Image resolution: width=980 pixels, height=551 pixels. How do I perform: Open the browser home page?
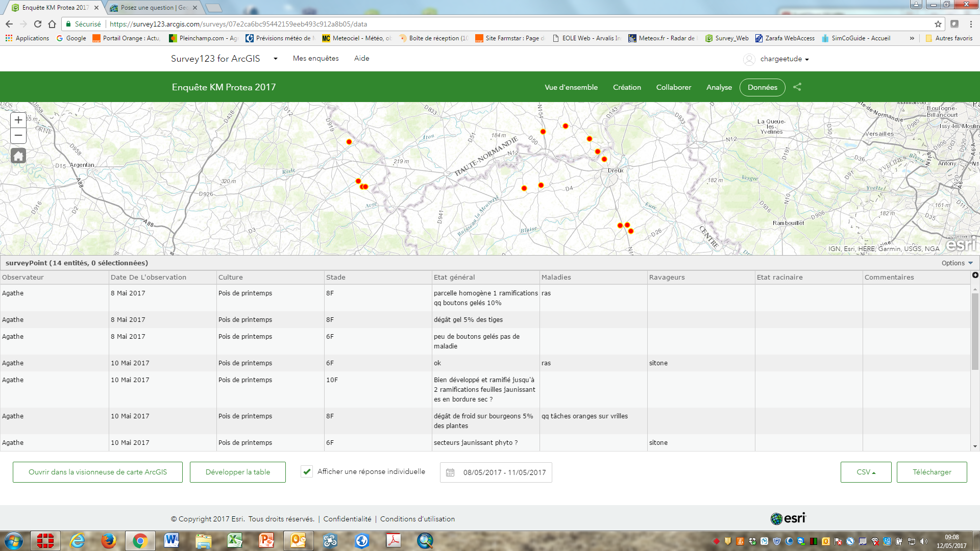click(52, 24)
